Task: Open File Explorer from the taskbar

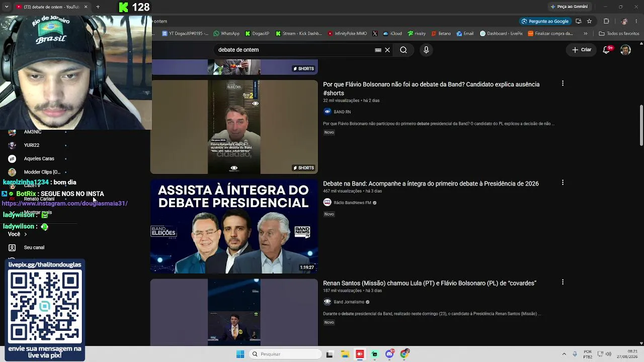Action: click(x=345, y=354)
